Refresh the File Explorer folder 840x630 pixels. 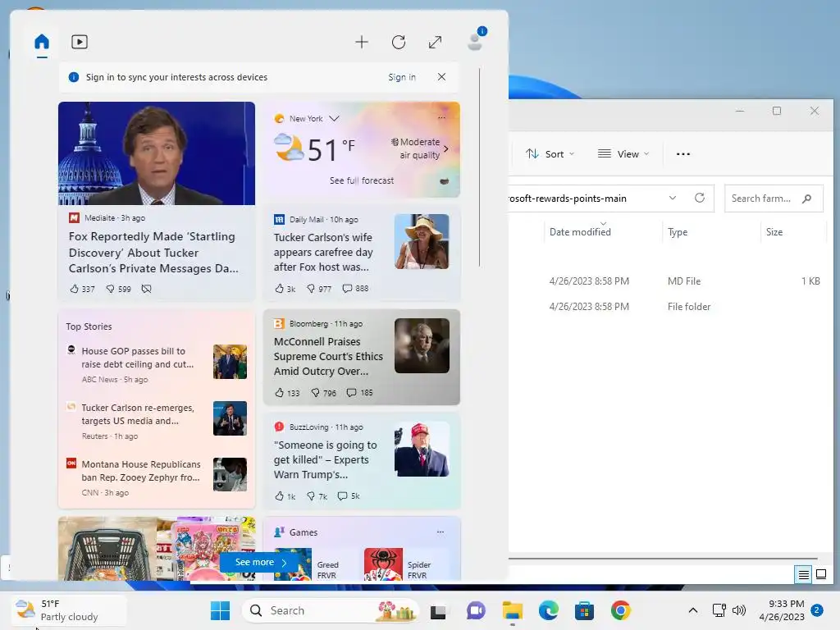[x=700, y=198]
